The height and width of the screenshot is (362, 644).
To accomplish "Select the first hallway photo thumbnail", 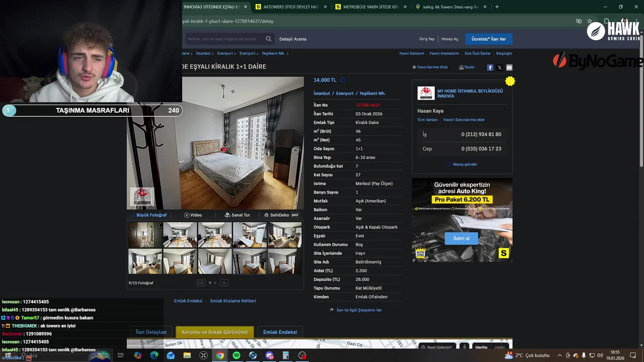I will (145, 235).
